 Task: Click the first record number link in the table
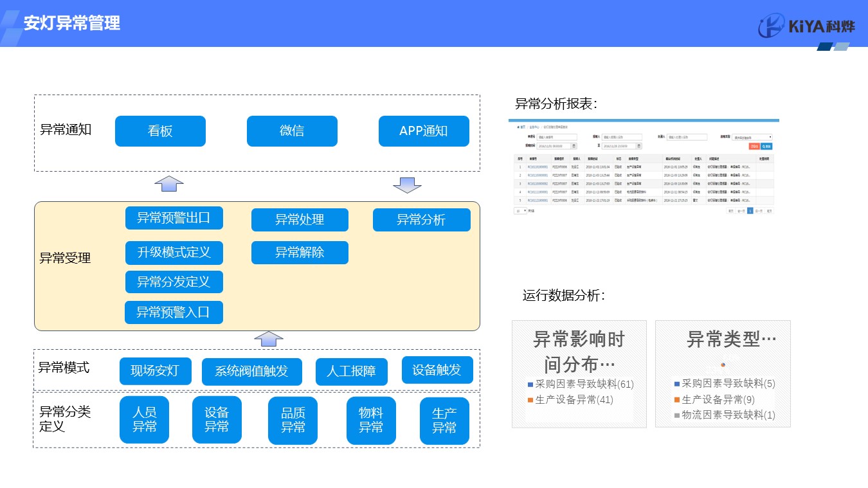(x=538, y=167)
